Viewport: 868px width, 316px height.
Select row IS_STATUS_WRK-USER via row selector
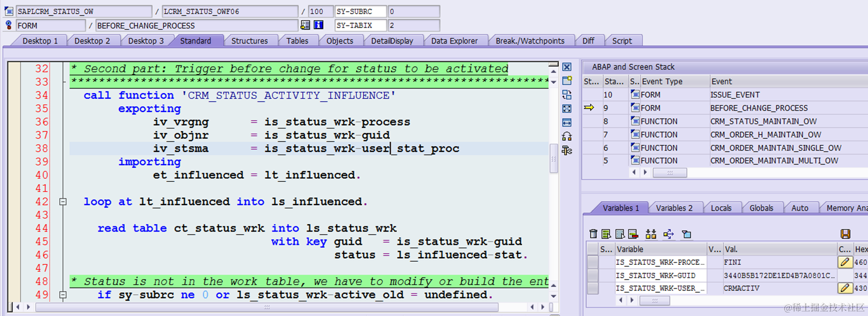pyautogui.click(x=592, y=288)
